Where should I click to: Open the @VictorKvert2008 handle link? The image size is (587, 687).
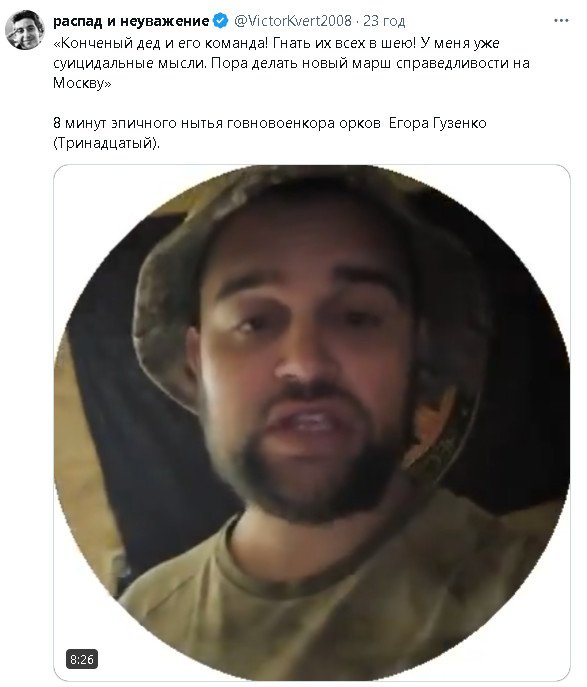[x=293, y=21]
